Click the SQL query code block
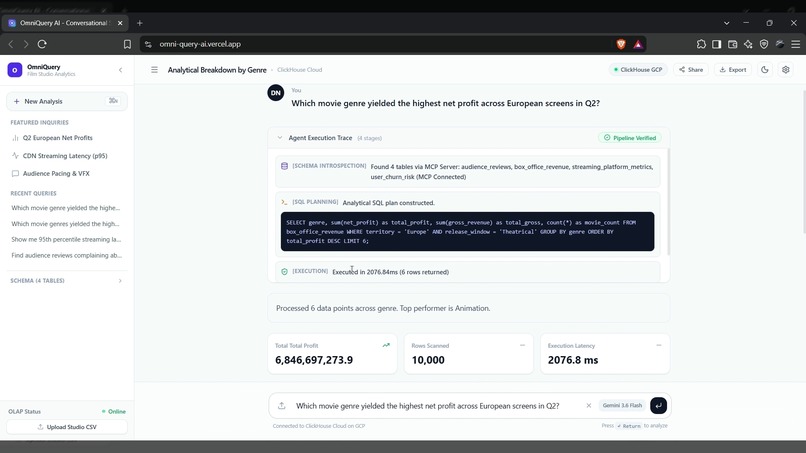 point(467,231)
